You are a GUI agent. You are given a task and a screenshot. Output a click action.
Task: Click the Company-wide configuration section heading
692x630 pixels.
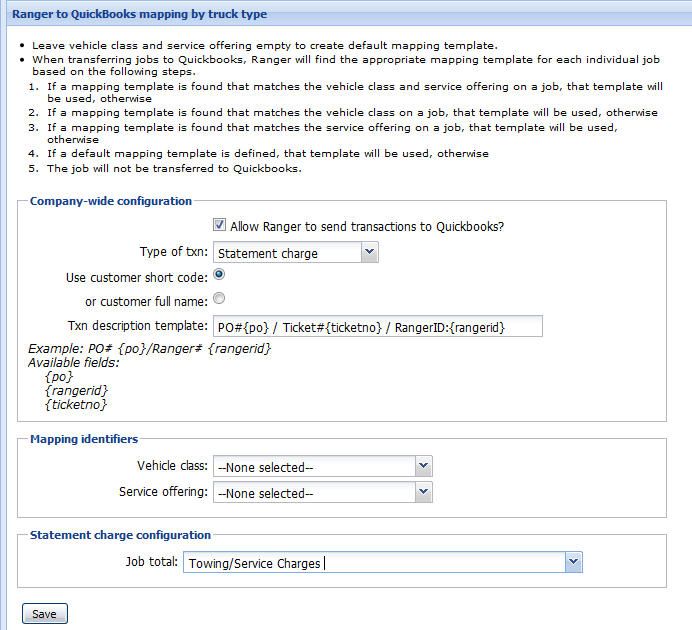coord(111,201)
